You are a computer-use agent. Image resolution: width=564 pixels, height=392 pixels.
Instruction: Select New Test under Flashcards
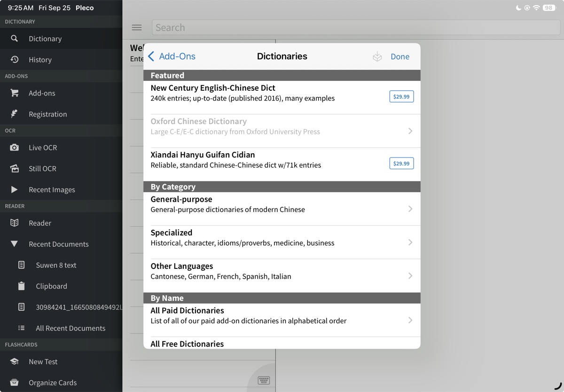pyautogui.click(x=61, y=361)
